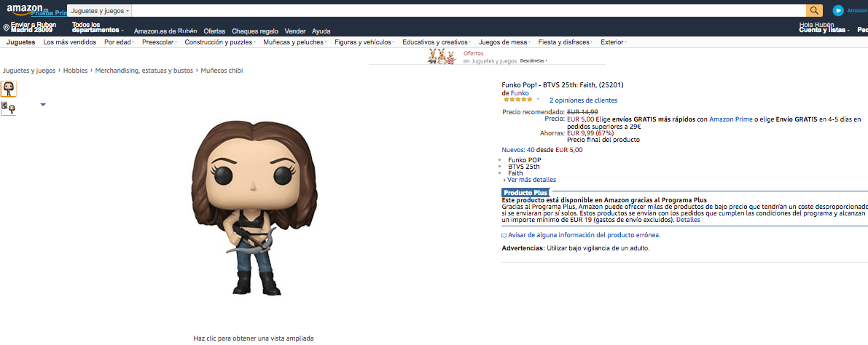Expand the Por edad submenu

pyautogui.click(x=118, y=42)
